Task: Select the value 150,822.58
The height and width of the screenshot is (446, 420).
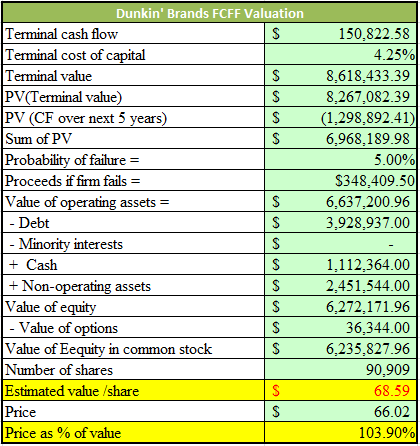Action: tap(374, 34)
